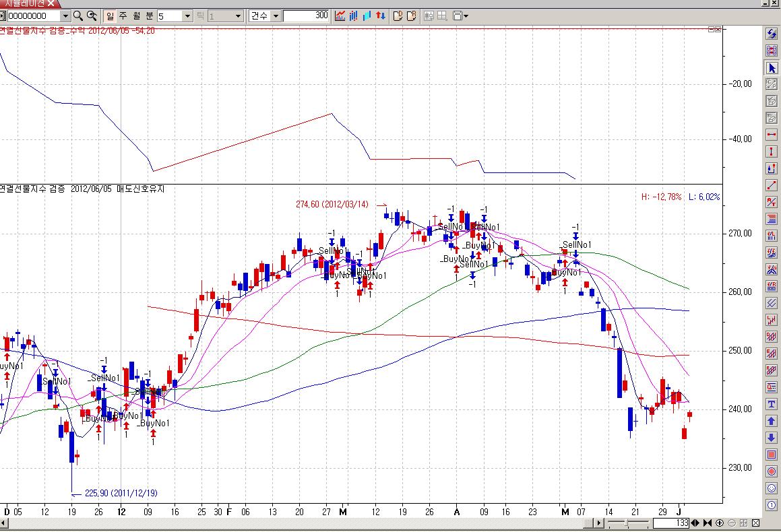Toggle minute (분) period button
The width and height of the screenshot is (781, 532).
pyautogui.click(x=150, y=16)
